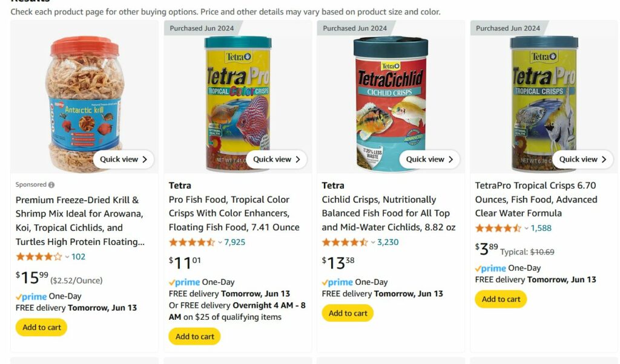Open TetraPro Tropical Crisps 6.70 Ounces title link

point(536,200)
